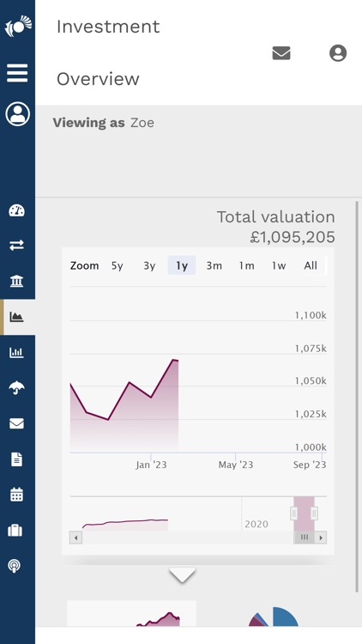Open the mail envelope in header

click(281, 53)
